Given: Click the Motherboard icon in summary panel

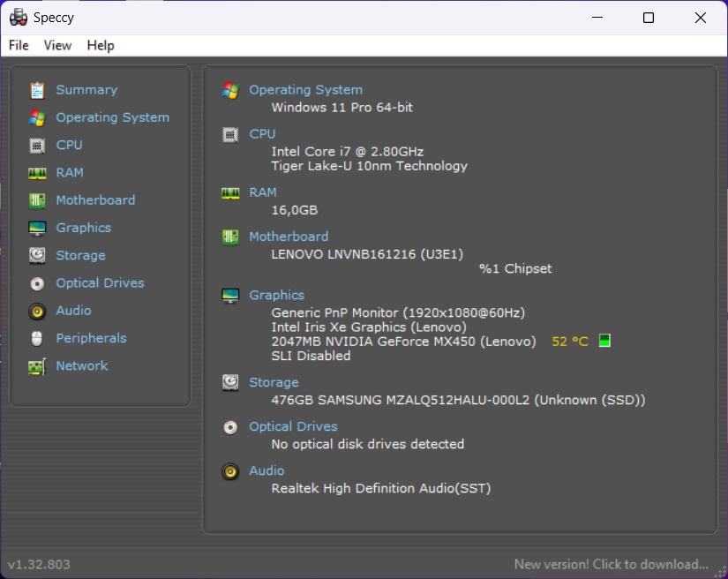Looking at the screenshot, I should click(x=230, y=237).
